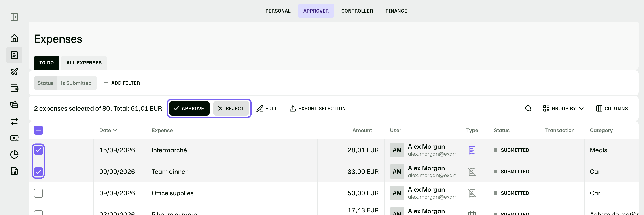The width and height of the screenshot is (644, 215).
Task: Click the AM avatar in Team dinner row
Action: 397,172
